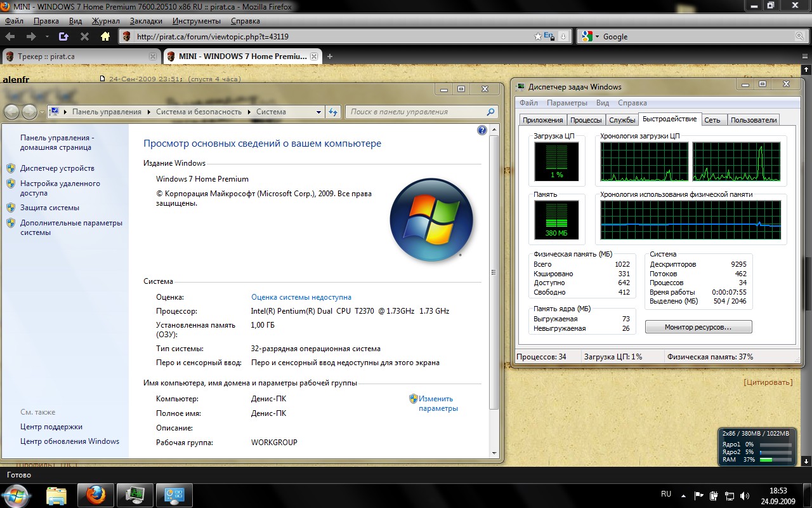Screen dimensions: 812x508
Task: Open Дополнительные параметры системы link
Action: 71,227
